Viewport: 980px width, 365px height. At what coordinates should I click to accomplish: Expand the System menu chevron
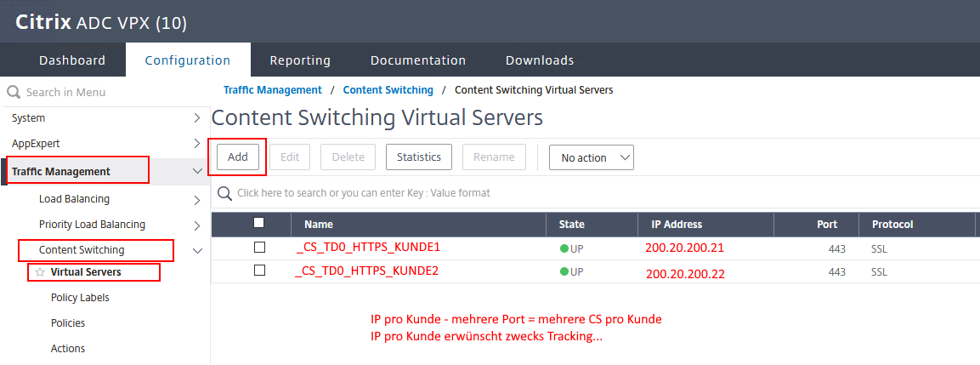(x=197, y=118)
